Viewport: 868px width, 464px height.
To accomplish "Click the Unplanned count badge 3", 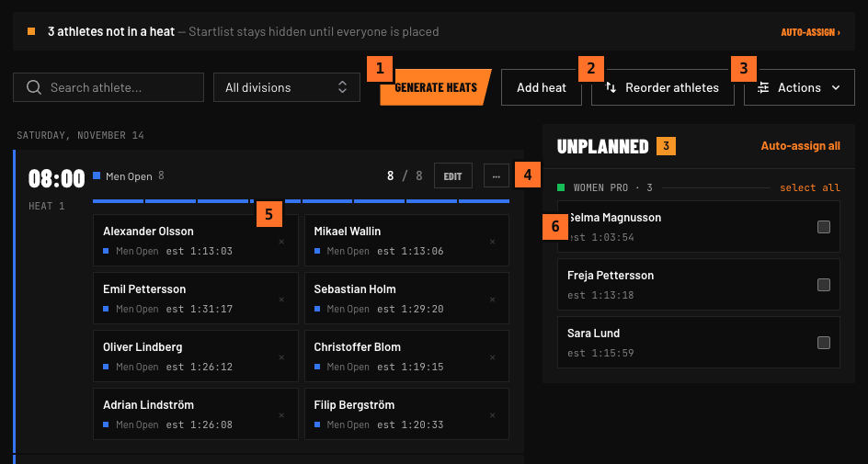I will click(x=666, y=146).
